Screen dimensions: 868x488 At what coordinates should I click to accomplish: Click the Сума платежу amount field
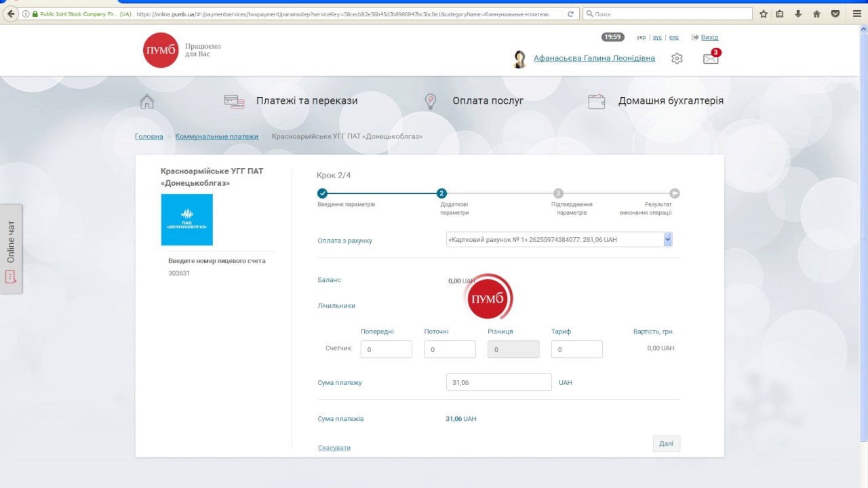click(499, 382)
